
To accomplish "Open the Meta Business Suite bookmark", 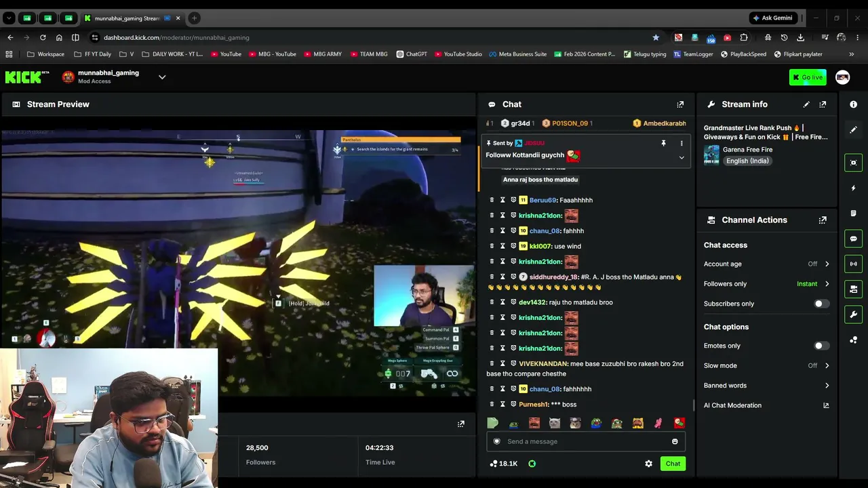I will (517, 54).
